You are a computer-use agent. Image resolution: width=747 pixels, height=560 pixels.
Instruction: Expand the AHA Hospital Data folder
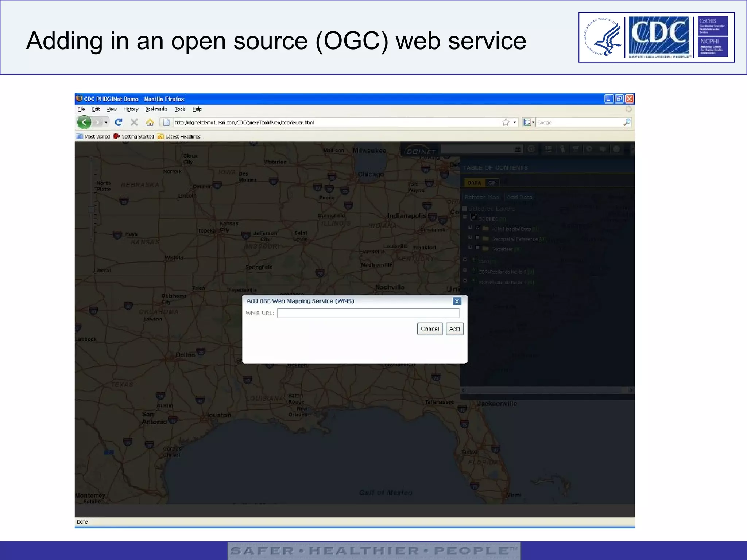point(470,227)
